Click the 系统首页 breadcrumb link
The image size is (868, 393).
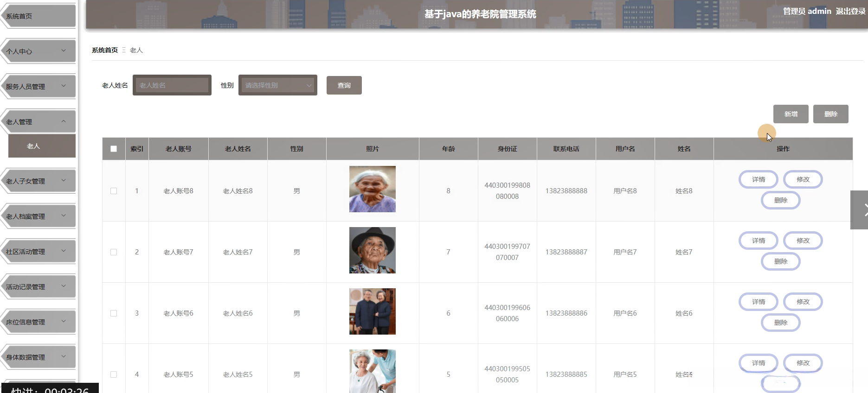point(105,50)
